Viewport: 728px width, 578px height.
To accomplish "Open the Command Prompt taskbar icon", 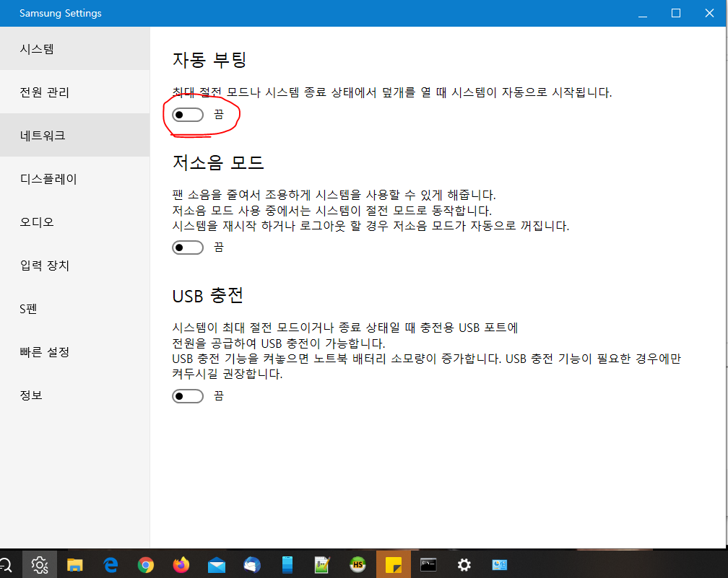I will (x=428, y=564).
